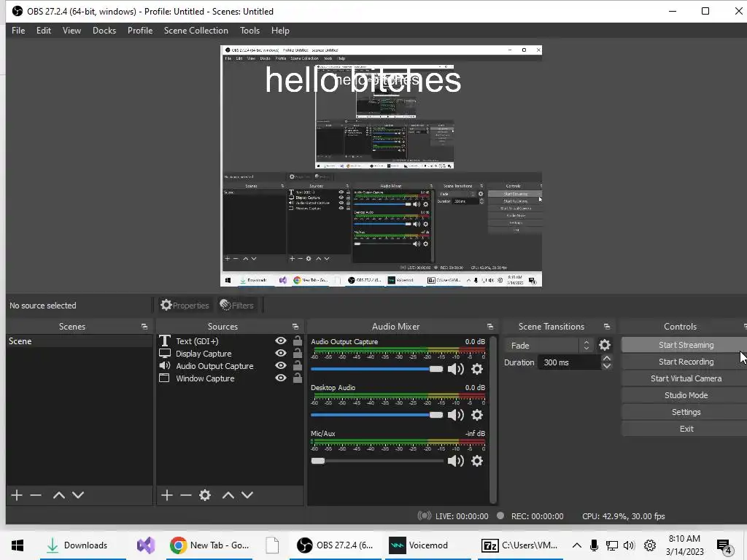Move scene up in Scenes panel
Viewport: 747px width, 560px height.
tap(59, 495)
